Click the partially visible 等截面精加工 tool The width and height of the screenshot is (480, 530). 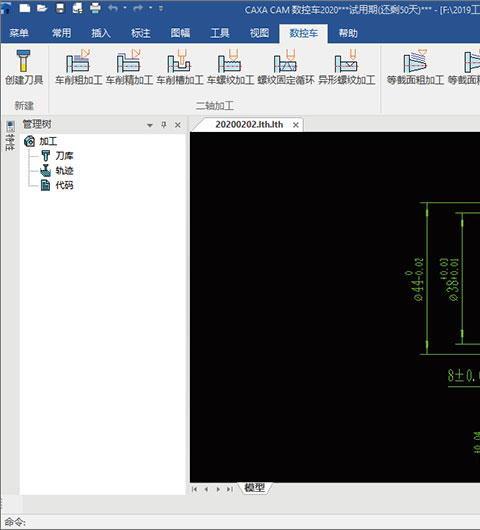464,67
